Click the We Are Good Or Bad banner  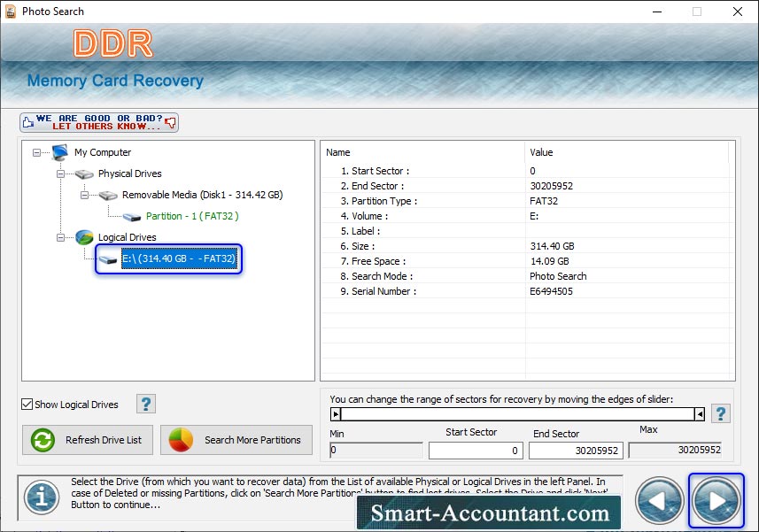pos(99,122)
